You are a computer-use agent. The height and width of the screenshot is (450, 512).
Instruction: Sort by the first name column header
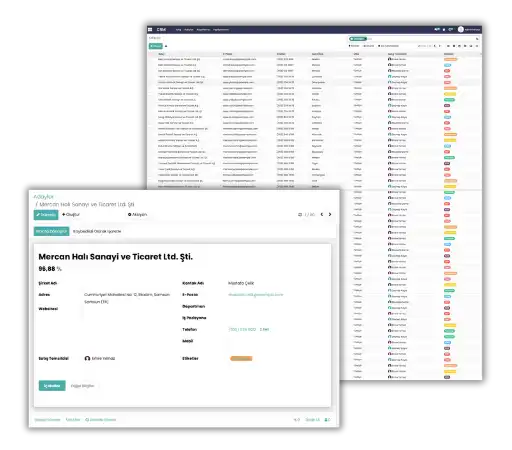click(x=161, y=54)
